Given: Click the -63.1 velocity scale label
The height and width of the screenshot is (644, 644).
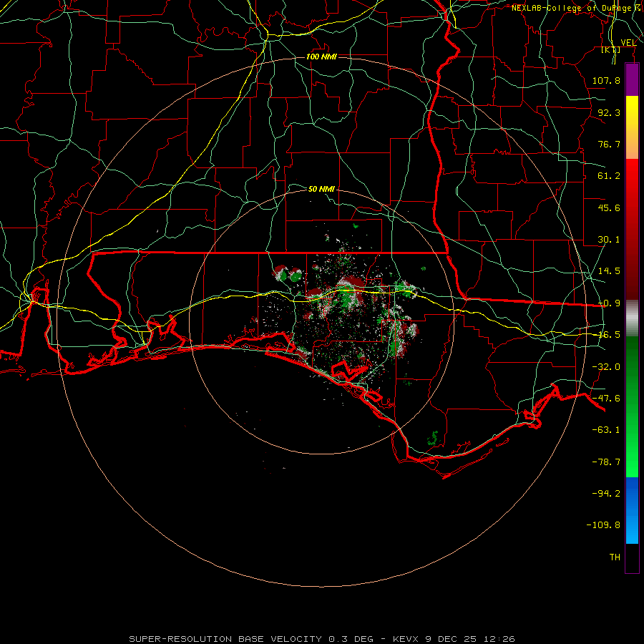Looking at the screenshot, I should tap(606, 430).
